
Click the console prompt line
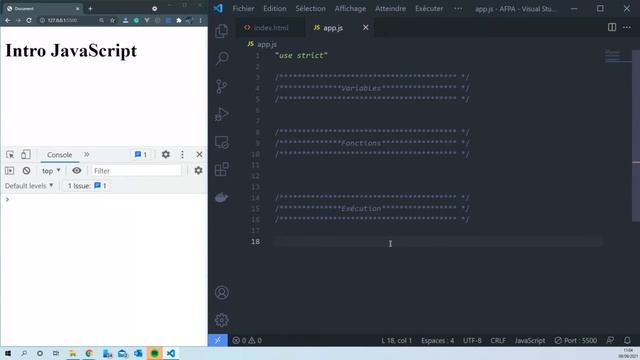(104, 199)
